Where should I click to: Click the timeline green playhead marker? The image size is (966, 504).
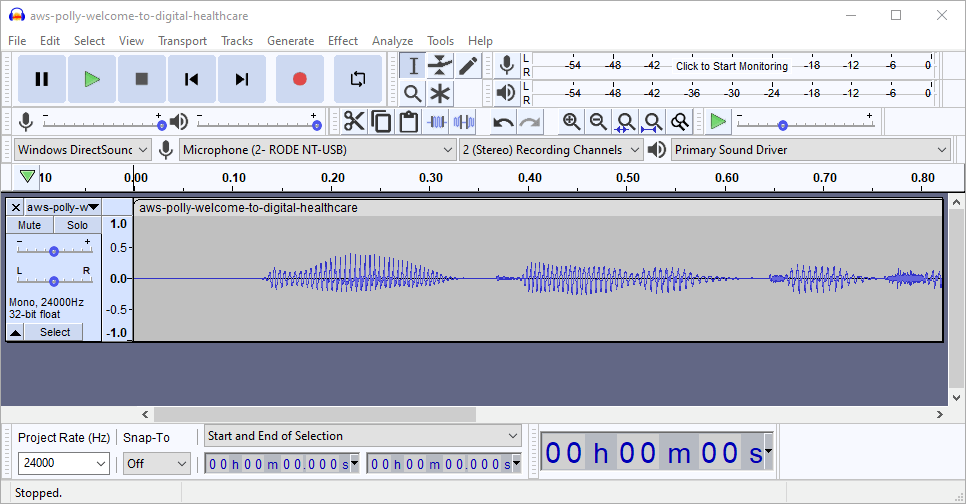[x=27, y=177]
